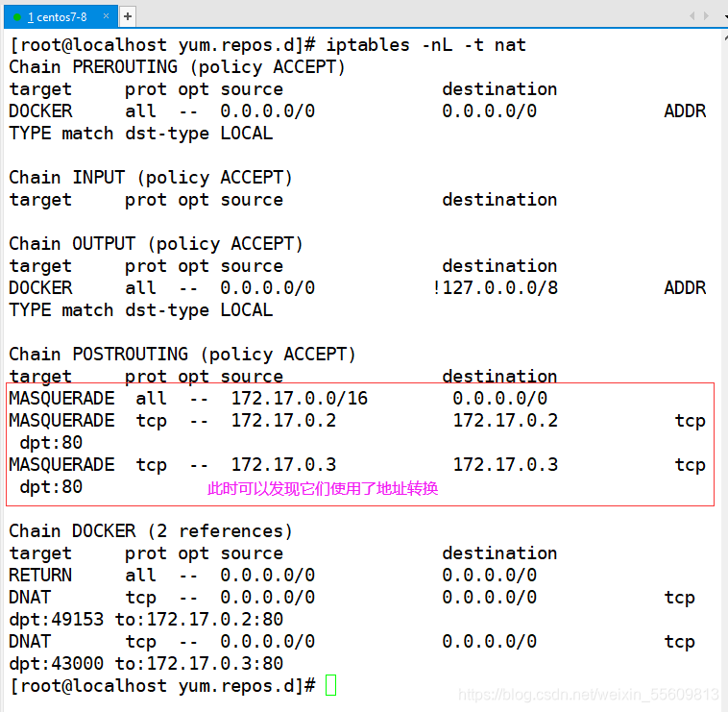728x712 pixels.
Task: Click the command text 'iptables -nL -t nat'
Action: click(x=426, y=45)
